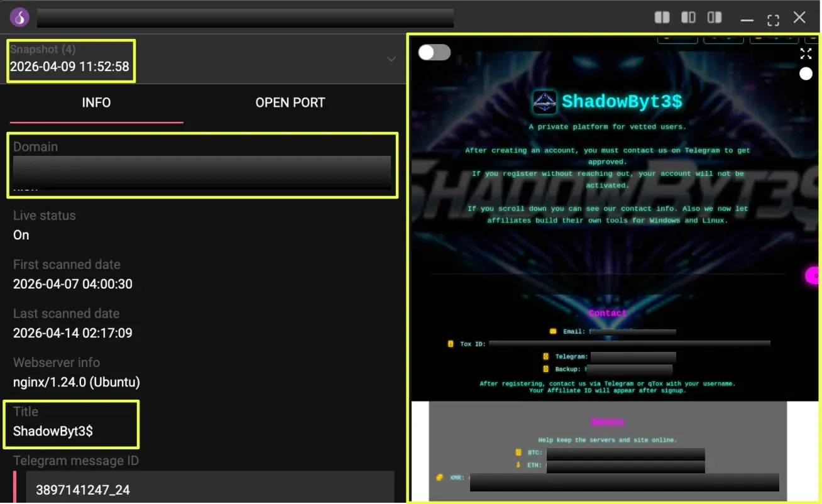This screenshot has height=504, width=822.
Task: Toggle the switch at preview top-left
Action: pos(434,53)
